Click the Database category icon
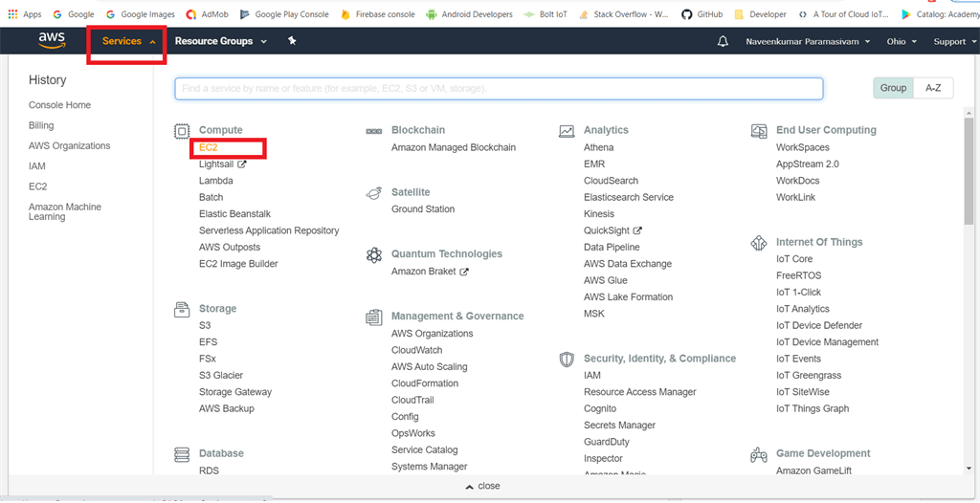980x503 pixels. [x=182, y=453]
